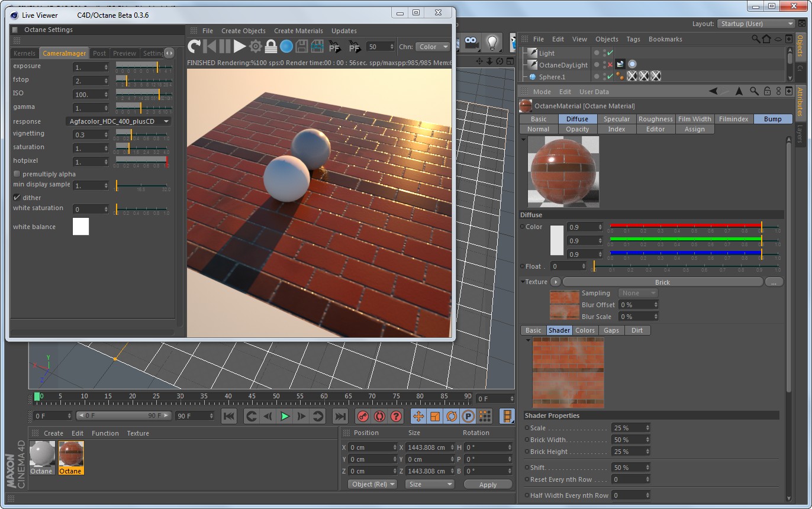The image size is (812, 509).
Task: Open Create Materials menu in Live Viewer
Action: (x=298, y=31)
